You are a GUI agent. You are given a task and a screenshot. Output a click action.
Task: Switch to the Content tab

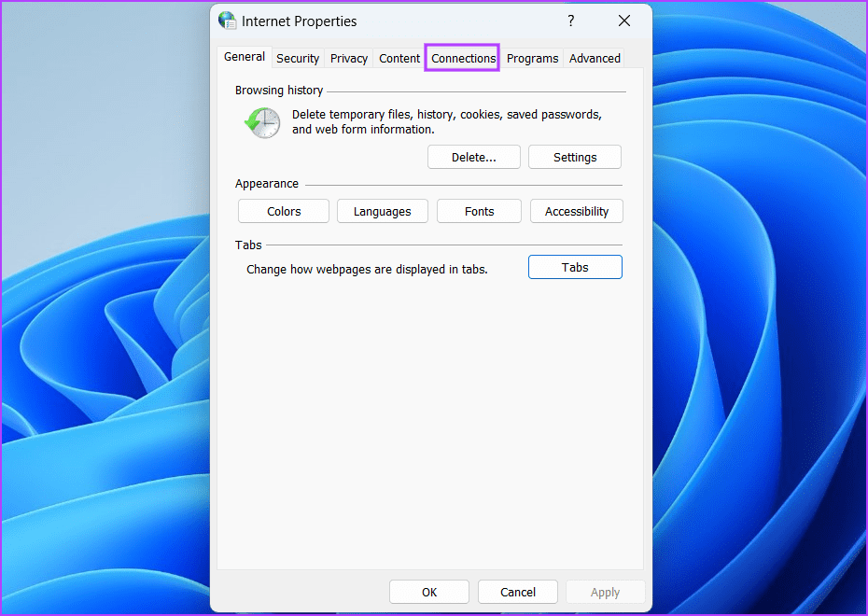(x=399, y=59)
